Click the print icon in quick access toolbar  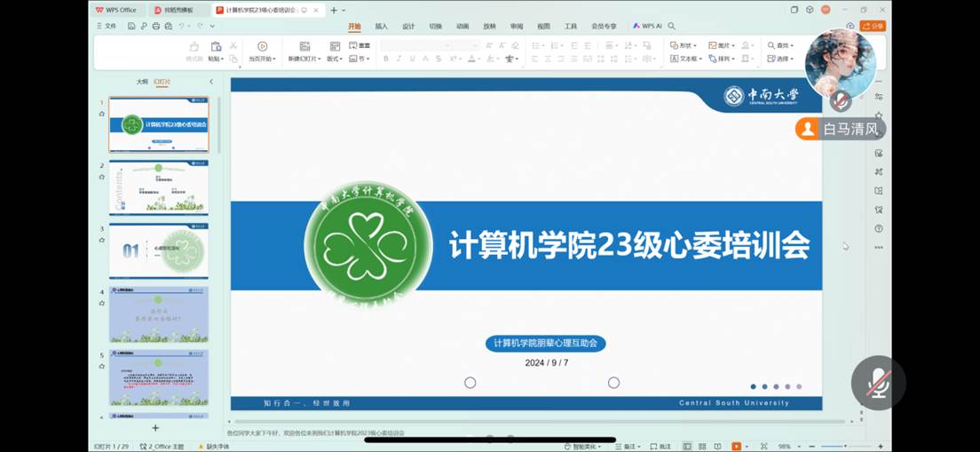[x=156, y=26]
